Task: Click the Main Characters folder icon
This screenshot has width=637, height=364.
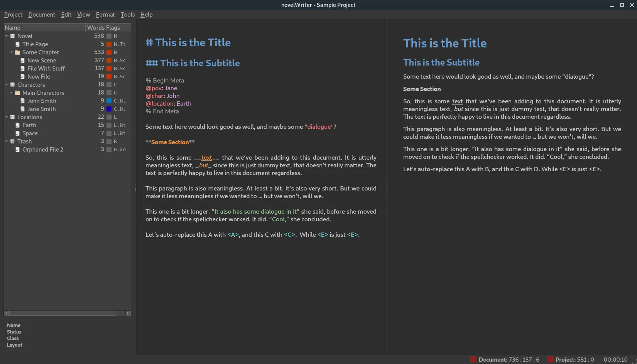Action: [x=17, y=93]
